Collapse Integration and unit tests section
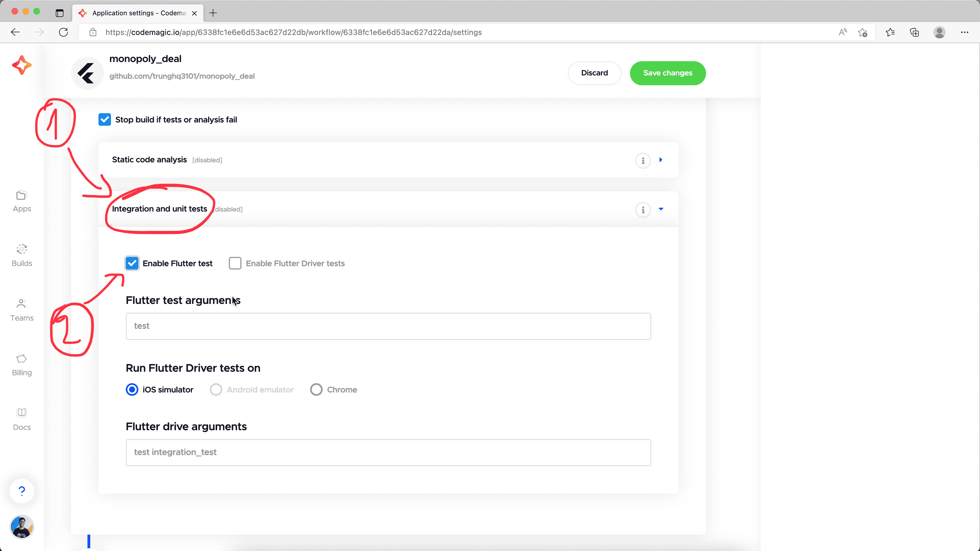Screen dimensions: 980x551 click(x=661, y=209)
